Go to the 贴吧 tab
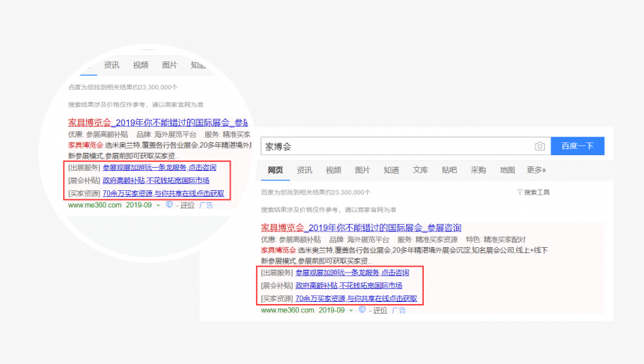The width and height of the screenshot is (644, 364). 449,170
